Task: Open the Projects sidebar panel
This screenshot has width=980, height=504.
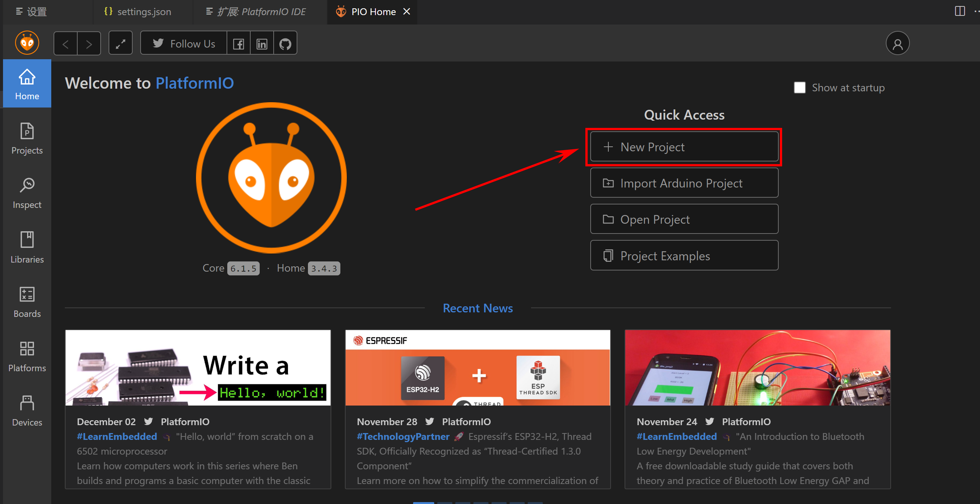Action: pyautogui.click(x=27, y=138)
